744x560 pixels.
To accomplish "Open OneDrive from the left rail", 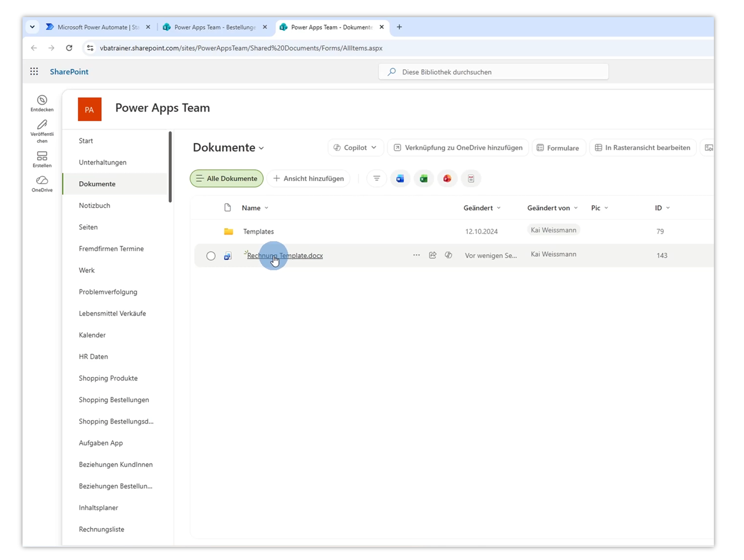I will [x=42, y=184].
